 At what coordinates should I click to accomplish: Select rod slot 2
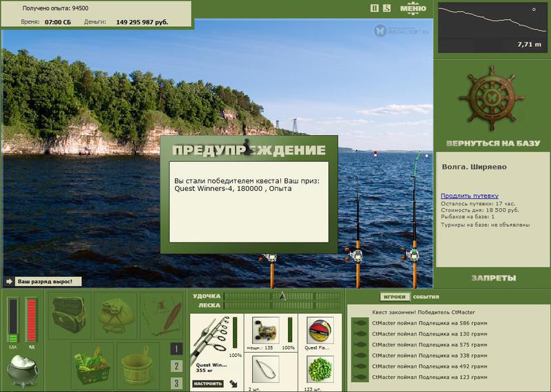pyautogui.click(x=176, y=366)
